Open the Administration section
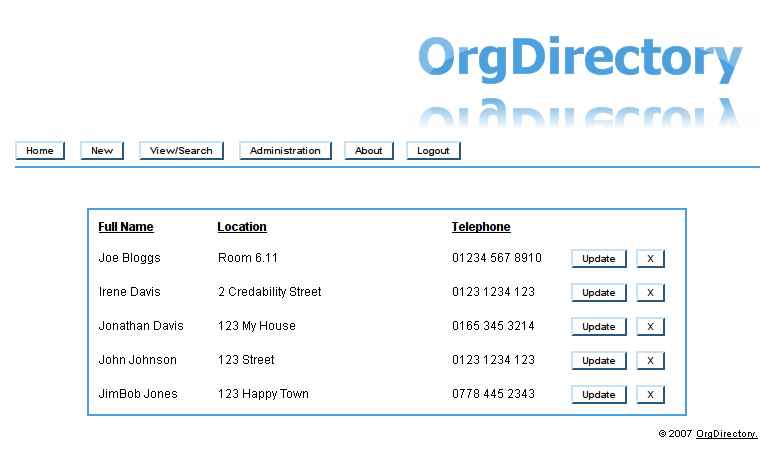This screenshot has width=770, height=474. pyautogui.click(x=285, y=151)
